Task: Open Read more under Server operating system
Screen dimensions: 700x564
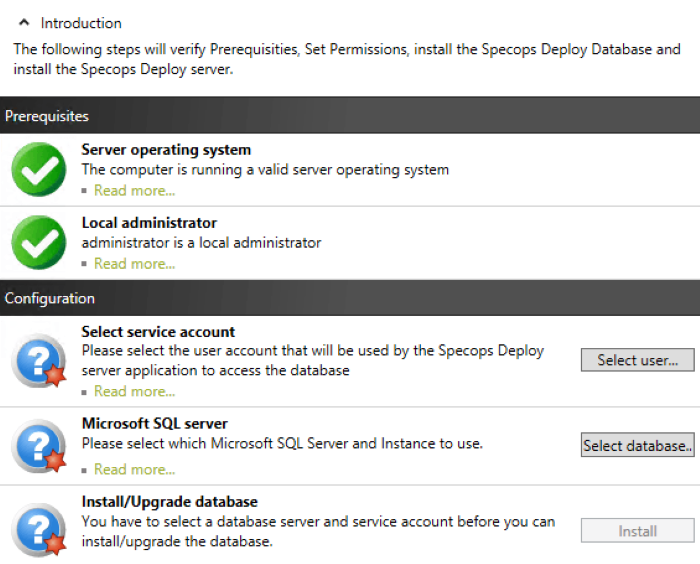Action: coord(134,191)
